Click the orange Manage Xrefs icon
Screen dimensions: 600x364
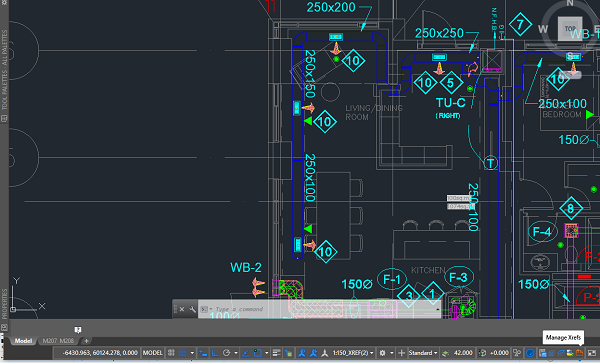[579, 353]
